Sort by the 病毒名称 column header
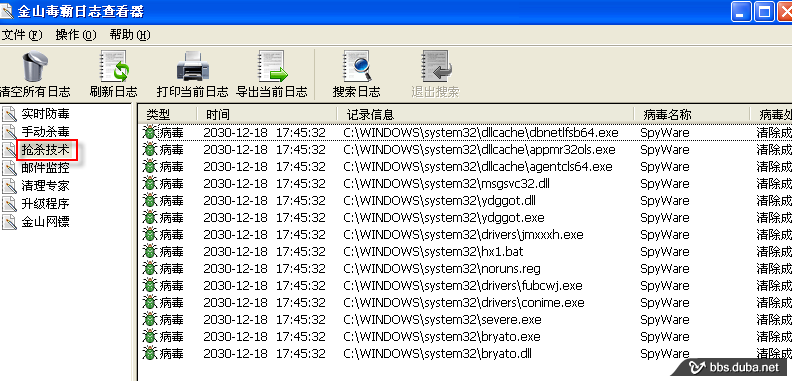The height and width of the screenshot is (381, 792). (691, 114)
